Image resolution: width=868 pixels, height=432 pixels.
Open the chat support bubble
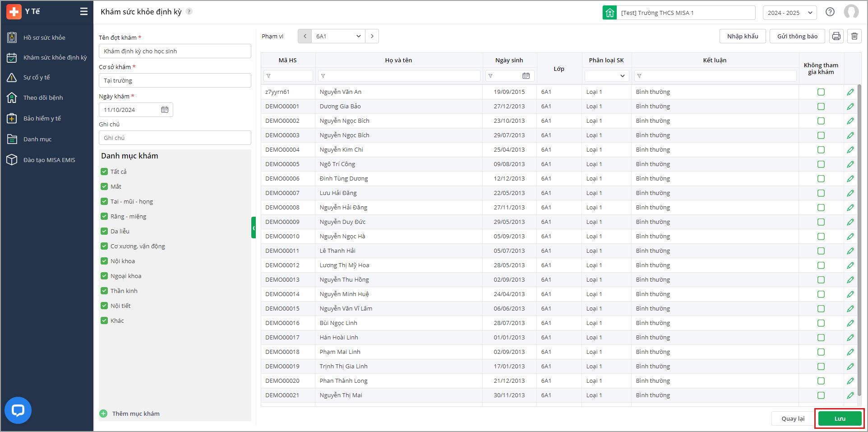click(x=18, y=410)
